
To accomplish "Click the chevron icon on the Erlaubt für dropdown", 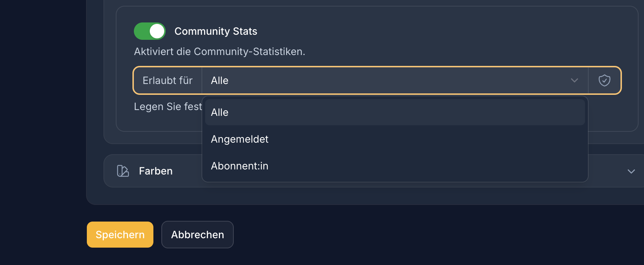I will pyautogui.click(x=574, y=80).
